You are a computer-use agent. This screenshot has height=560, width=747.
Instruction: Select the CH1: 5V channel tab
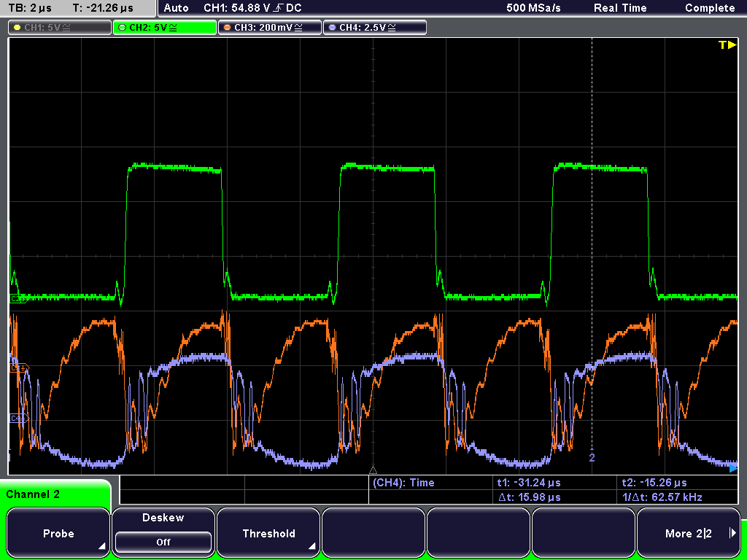tap(60, 28)
